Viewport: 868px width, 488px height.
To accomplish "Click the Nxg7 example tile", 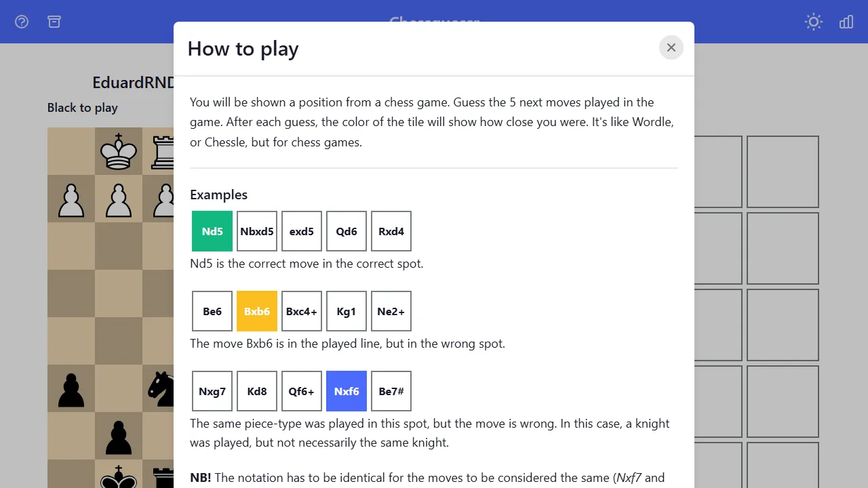I will 212,391.
